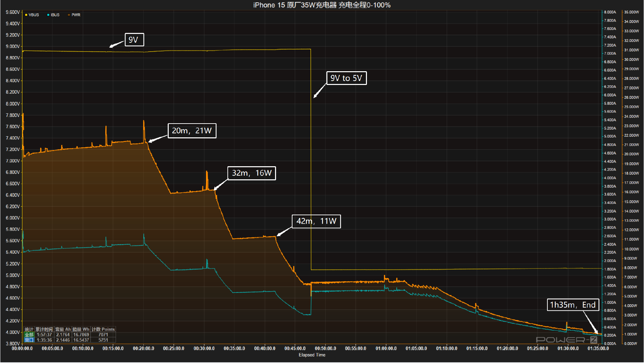This screenshot has height=363, width=644.
Task: Click the 9V annotation label
Action: tap(134, 40)
